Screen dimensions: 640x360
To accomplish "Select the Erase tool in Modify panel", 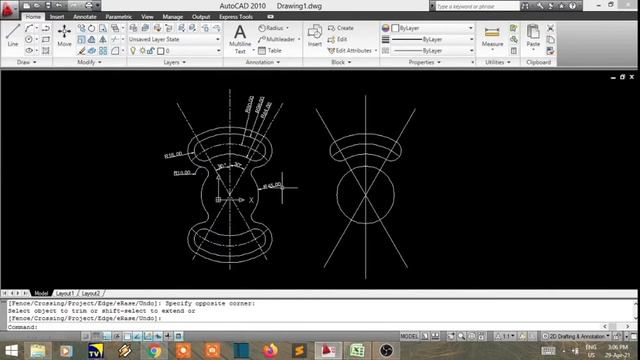I will (81, 51).
